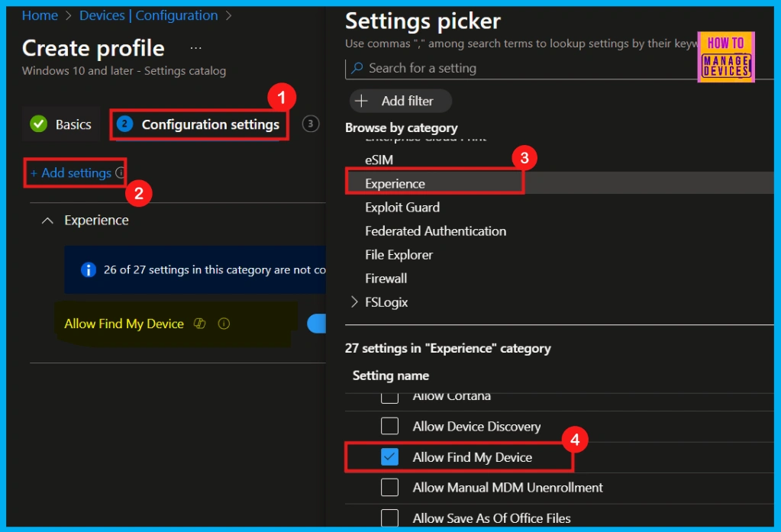Check Allow Save As Of Office Files checkbox
The height and width of the screenshot is (532, 781).
[389, 517]
